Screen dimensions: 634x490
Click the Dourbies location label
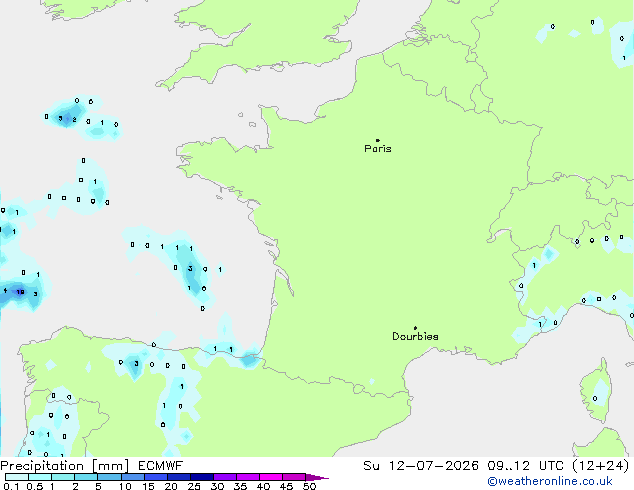click(x=415, y=336)
